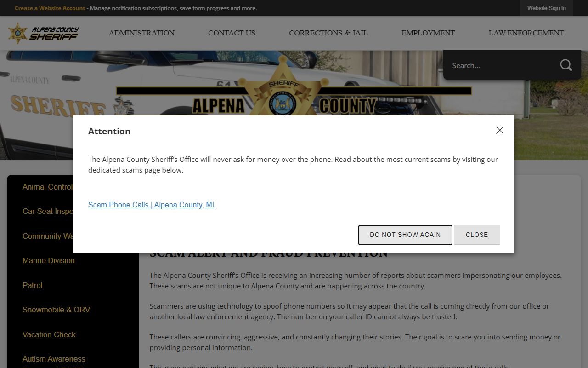Open the Corrections & Jail menu
Image resolution: width=588 pixels, height=368 pixels.
click(328, 33)
